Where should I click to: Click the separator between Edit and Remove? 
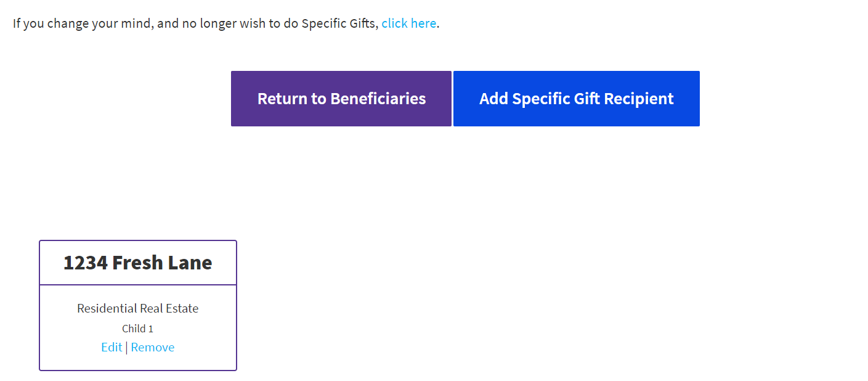126,348
